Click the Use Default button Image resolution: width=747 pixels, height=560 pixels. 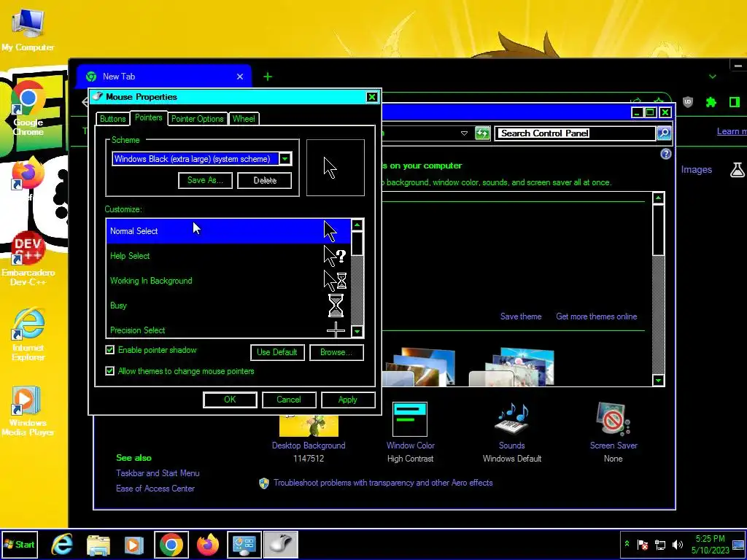click(277, 352)
